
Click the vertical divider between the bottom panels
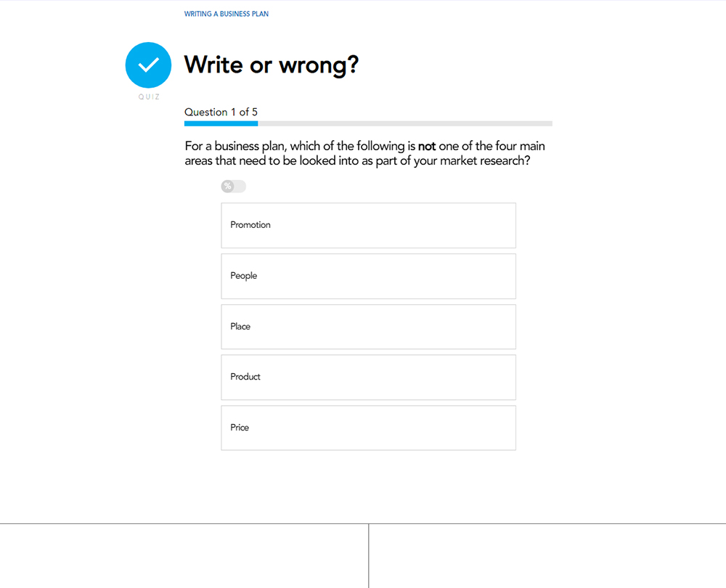point(369,556)
